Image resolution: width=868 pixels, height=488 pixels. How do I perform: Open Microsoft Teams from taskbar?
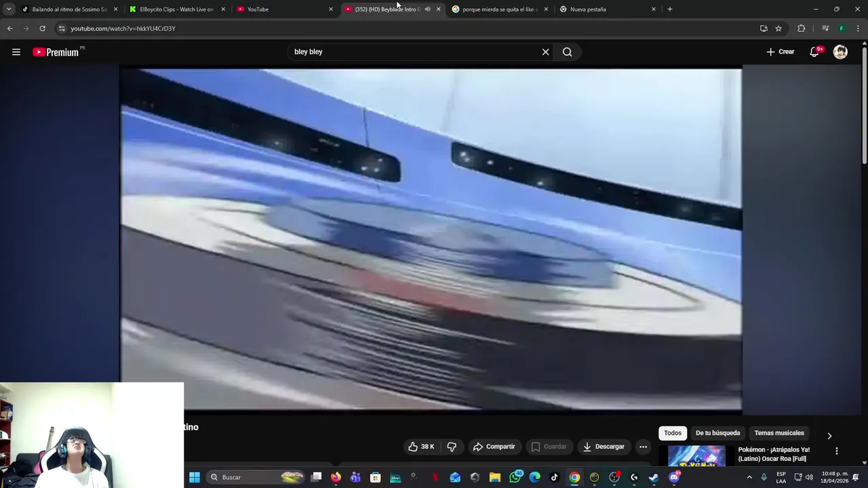(355, 477)
